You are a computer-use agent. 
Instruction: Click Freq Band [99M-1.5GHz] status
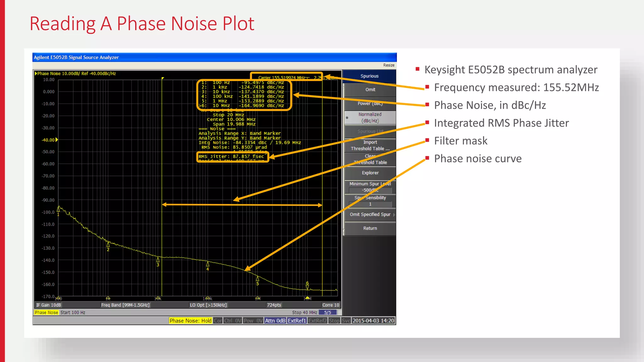click(x=125, y=305)
